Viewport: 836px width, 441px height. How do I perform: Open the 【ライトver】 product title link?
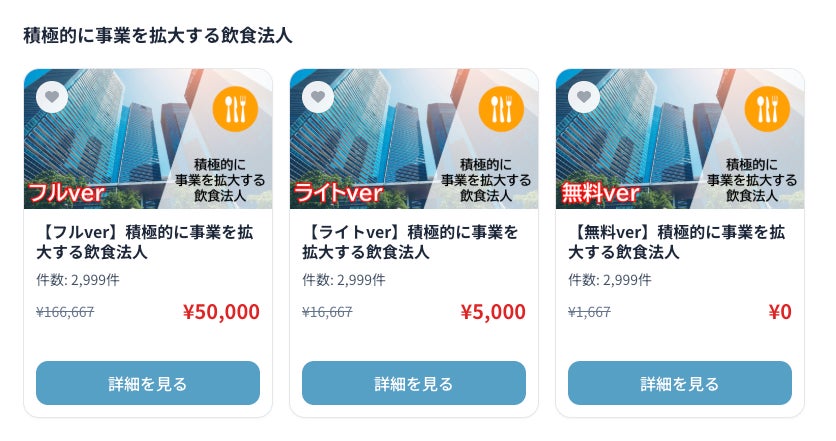(408, 241)
